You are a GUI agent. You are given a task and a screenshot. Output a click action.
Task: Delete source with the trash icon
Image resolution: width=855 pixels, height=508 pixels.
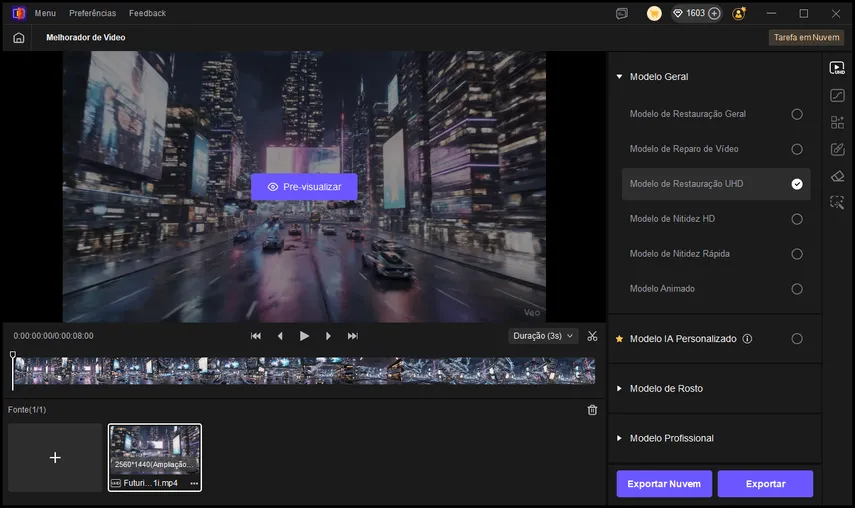pos(592,410)
